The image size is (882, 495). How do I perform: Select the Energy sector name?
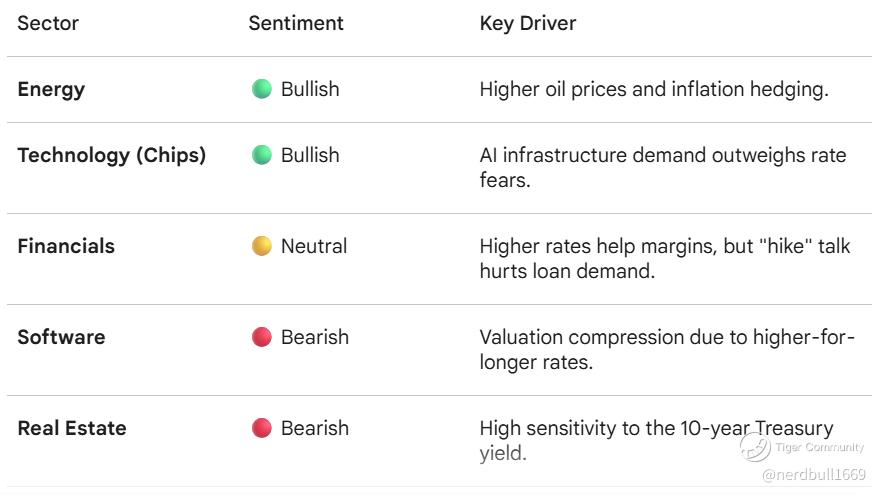(x=51, y=89)
